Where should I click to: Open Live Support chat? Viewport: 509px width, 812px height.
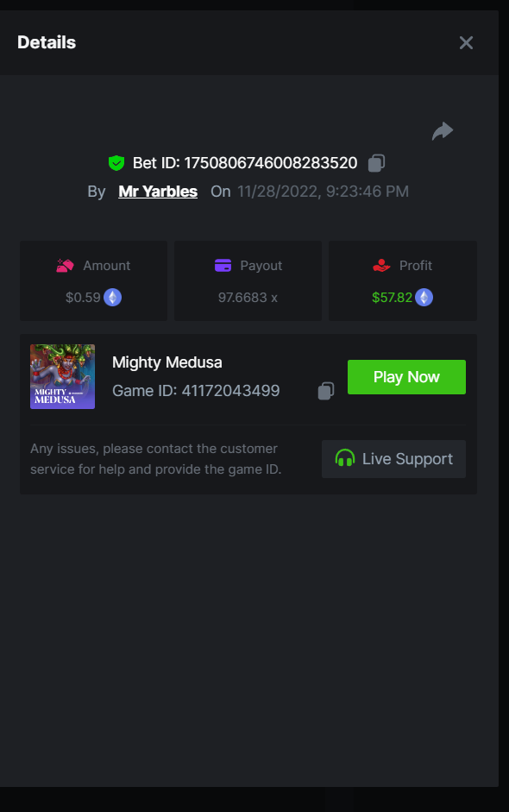coord(393,459)
